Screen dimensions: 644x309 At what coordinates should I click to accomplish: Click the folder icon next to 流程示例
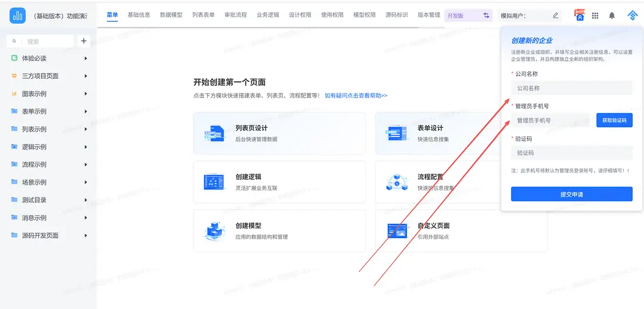pos(15,165)
